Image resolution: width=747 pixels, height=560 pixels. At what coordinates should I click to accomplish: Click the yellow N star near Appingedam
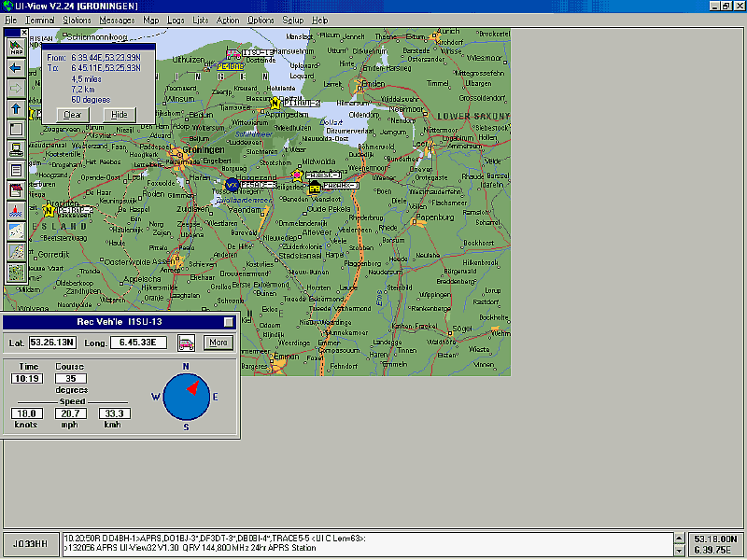tap(275, 103)
